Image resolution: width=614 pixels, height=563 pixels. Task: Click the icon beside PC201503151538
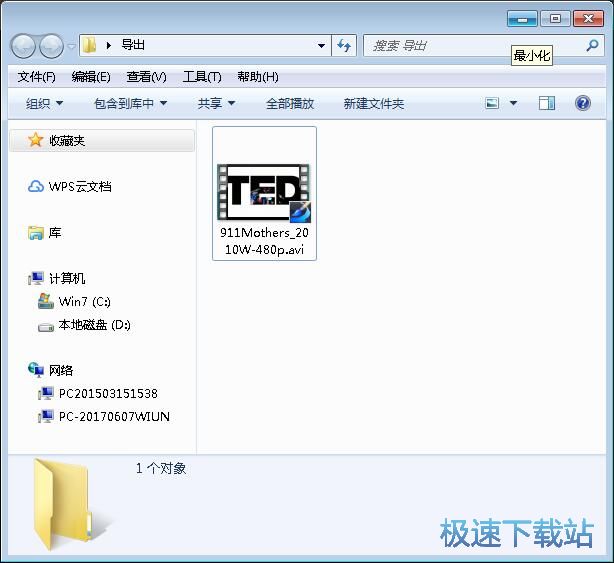pyautogui.click(x=46, y=393)
